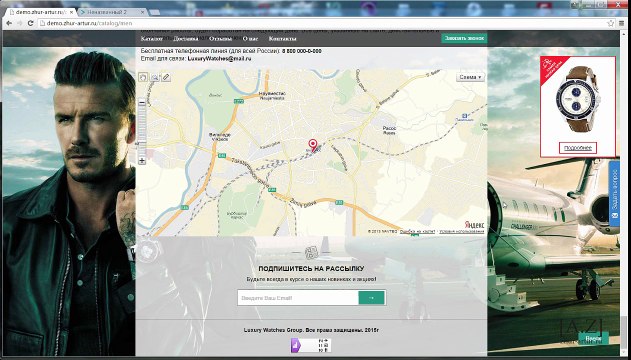Image resolution: width=631 pixels, height=360 pixels.
Task: Click the plus button on the map zoom control
Action: [x=142, y=161]
